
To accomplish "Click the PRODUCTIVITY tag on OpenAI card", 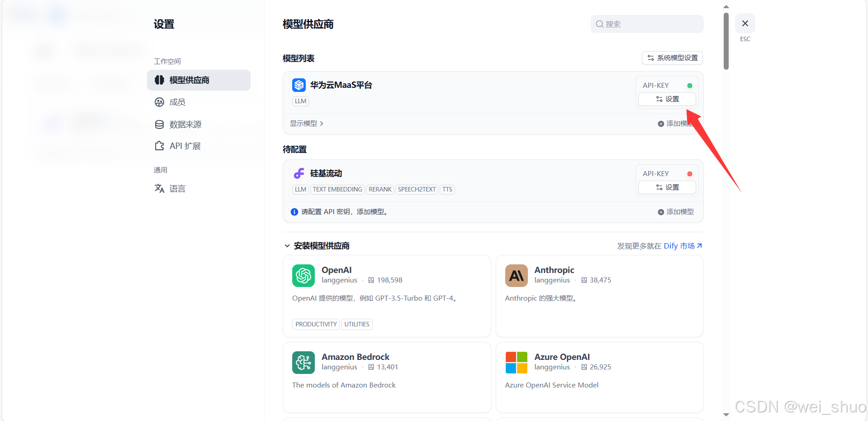I will pyautogui.click(x=316, y=324).
